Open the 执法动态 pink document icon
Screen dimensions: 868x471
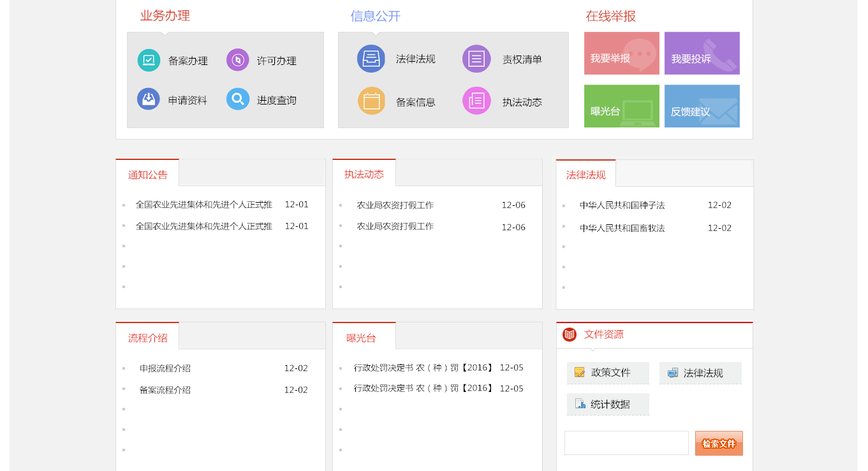476,101
